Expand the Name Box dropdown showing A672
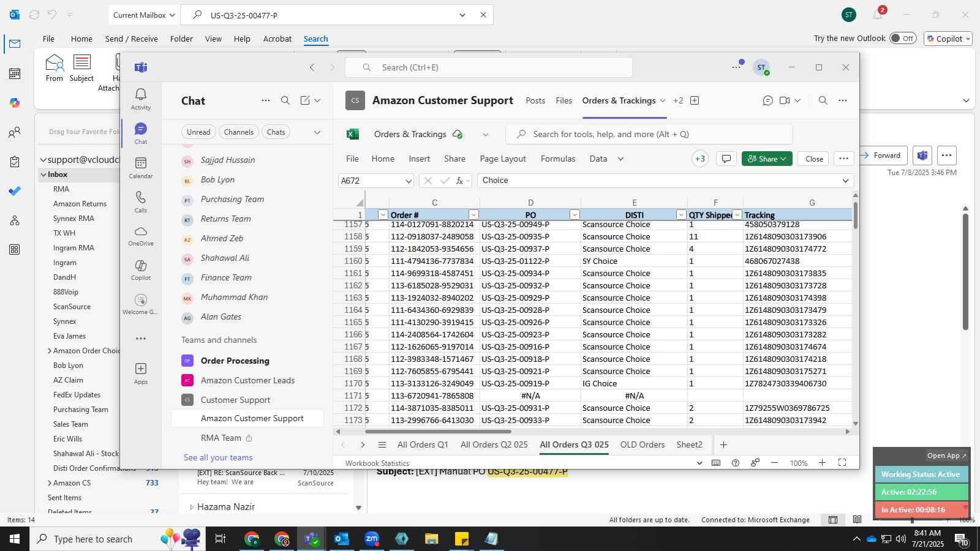 click(409, 181)
